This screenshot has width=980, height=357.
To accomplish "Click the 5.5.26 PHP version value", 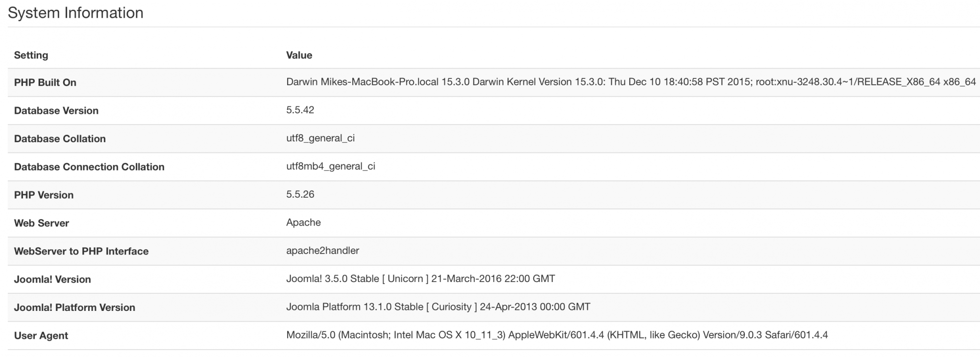I will pos(300,194).
